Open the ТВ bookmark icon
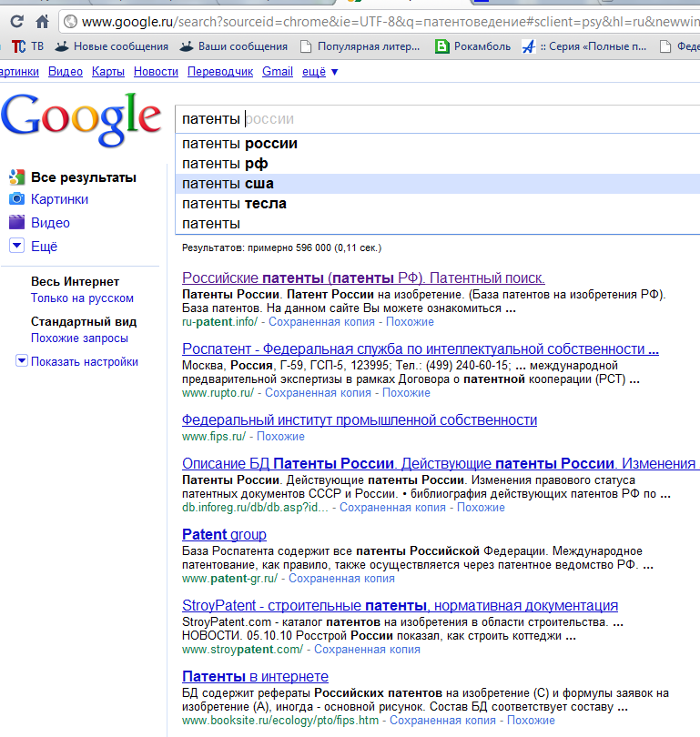This screenshot has height=737, width=700. point(18,46)
